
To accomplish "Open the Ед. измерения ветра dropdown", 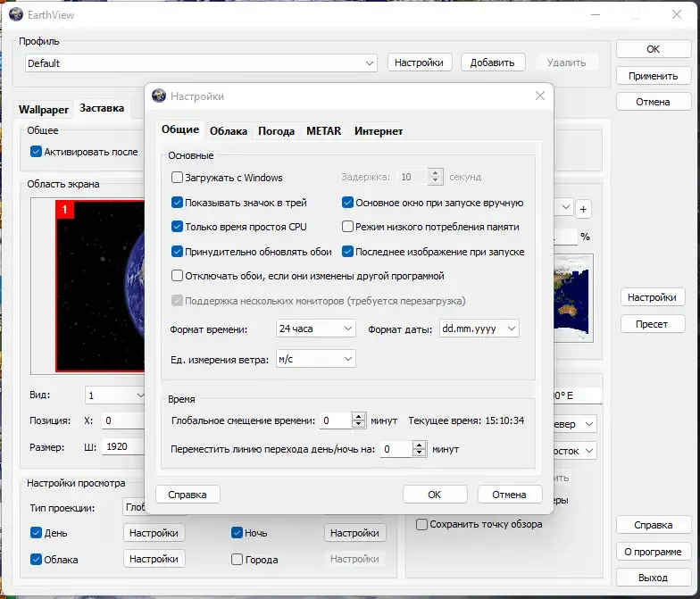I will tap(316, 359).
